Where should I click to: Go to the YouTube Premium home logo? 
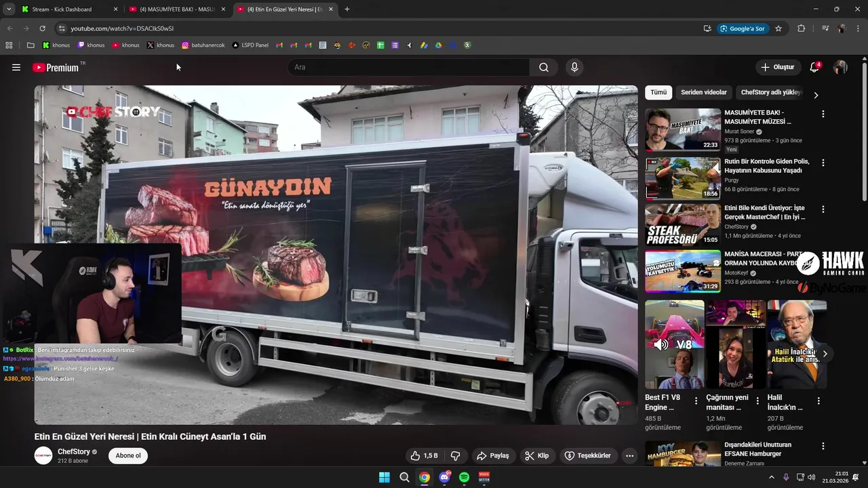click(x=56, y=67)
